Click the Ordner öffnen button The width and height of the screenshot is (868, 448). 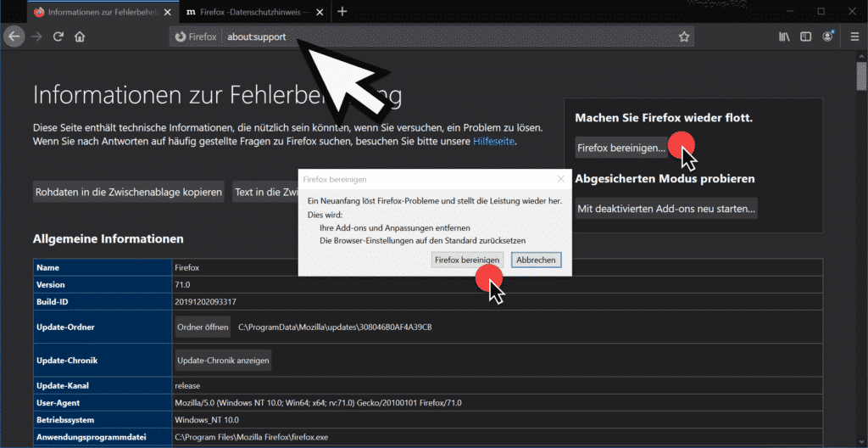(203, 328)
